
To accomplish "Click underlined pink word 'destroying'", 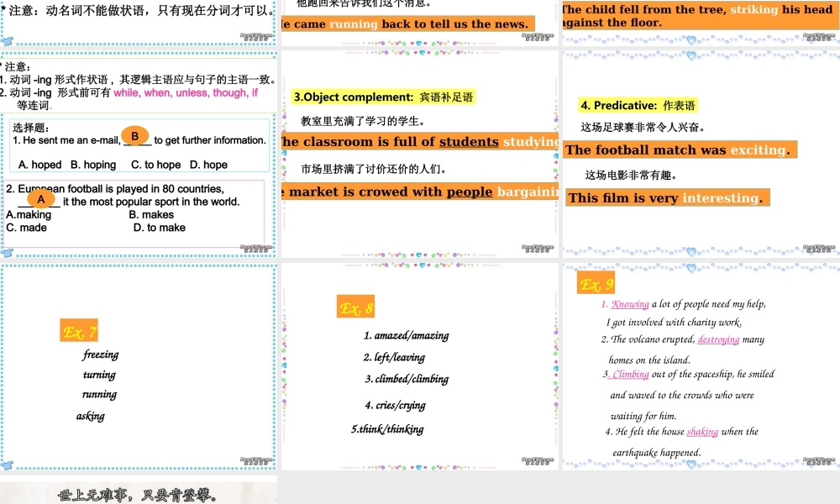I will tap(718, 339).
